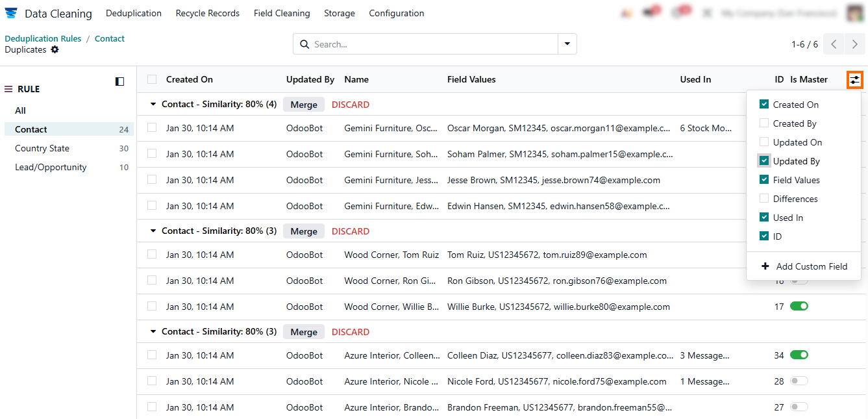Open the search options dropdown arrow

coord(567,44)
